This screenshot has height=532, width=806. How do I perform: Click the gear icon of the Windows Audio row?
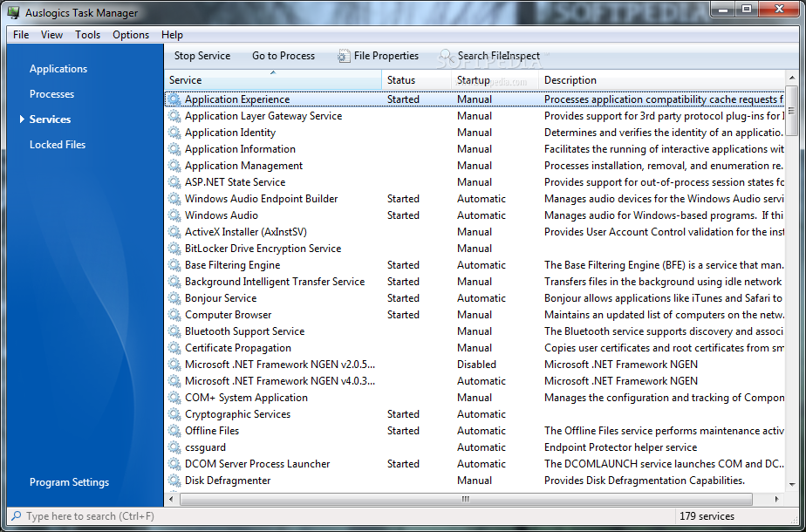174,215
